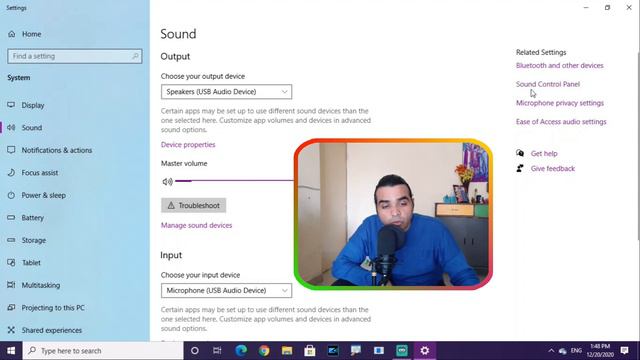Open Microsoft Store from taskbar

(x=310, y=351)
